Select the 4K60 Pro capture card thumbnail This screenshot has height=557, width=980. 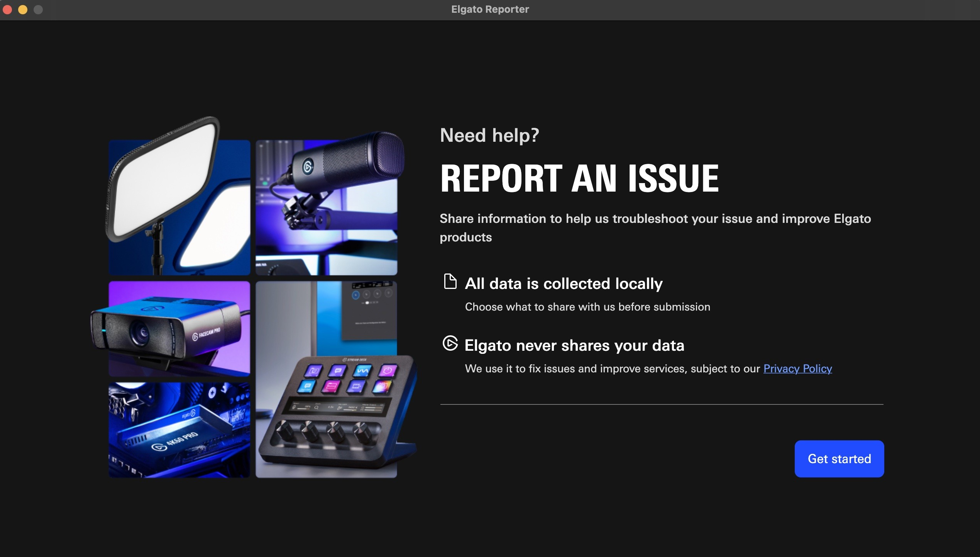[179, 430]
